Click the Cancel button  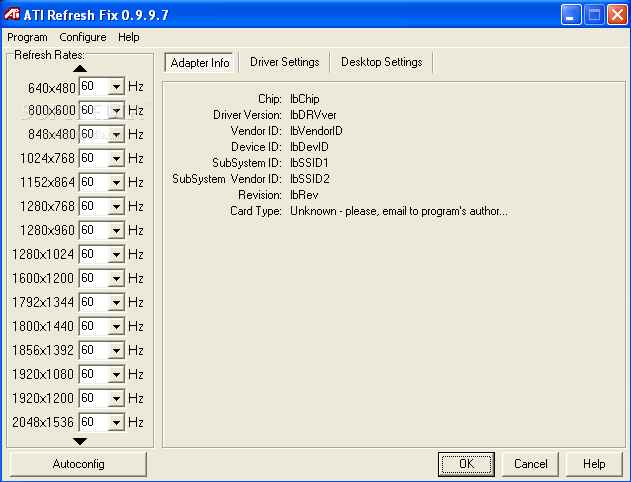click(530, 464)
